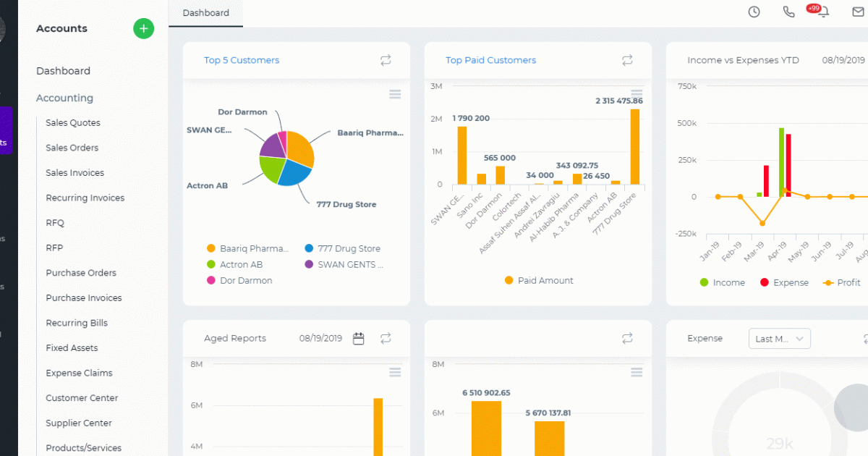Toggle 777 Drug Store legend entry

(x=344, y=248)
